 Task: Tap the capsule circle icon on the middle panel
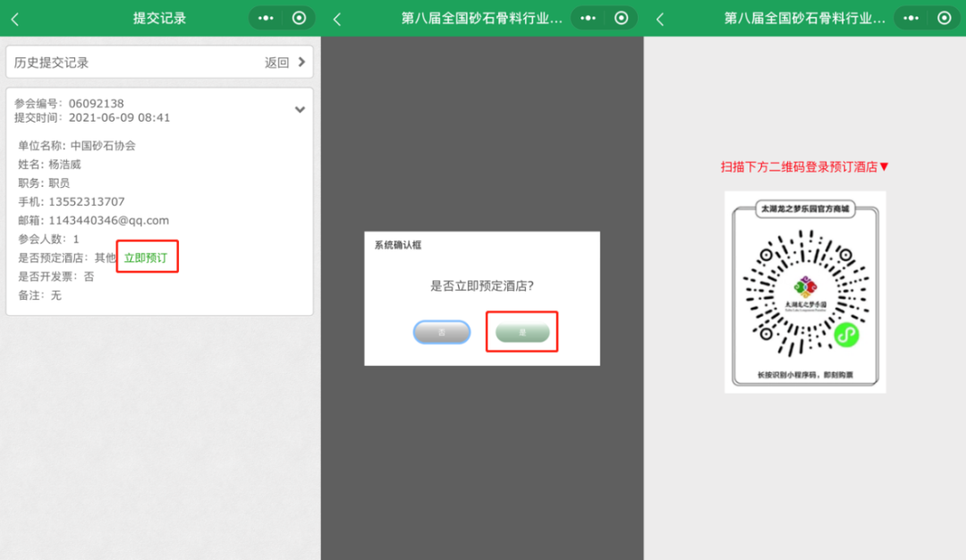point(621,17)
